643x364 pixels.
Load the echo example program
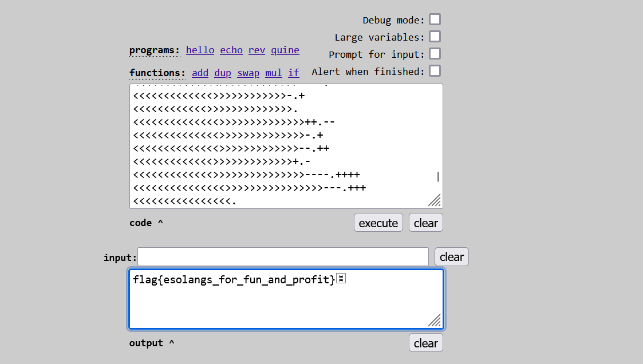pos(231,50)
